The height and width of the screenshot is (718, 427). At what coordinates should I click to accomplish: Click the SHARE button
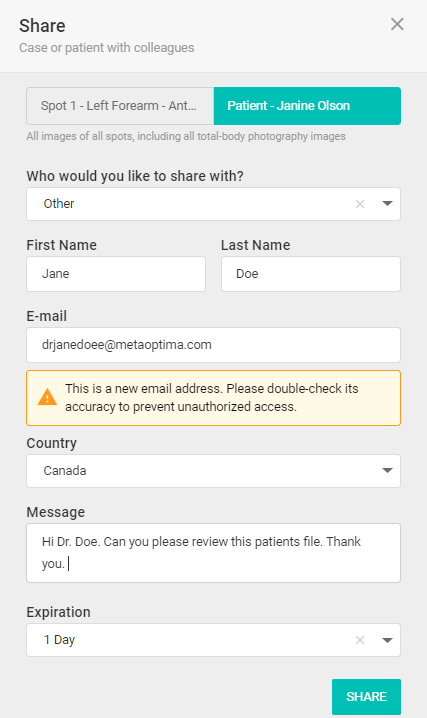pyautogui.click(x=366, y=696)
